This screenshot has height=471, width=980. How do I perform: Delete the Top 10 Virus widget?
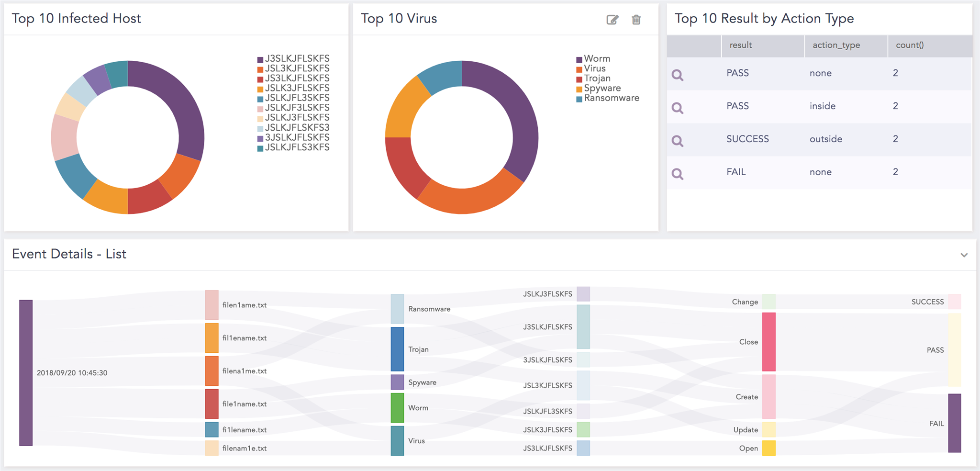pyautogui.click(x=636, y=20)
